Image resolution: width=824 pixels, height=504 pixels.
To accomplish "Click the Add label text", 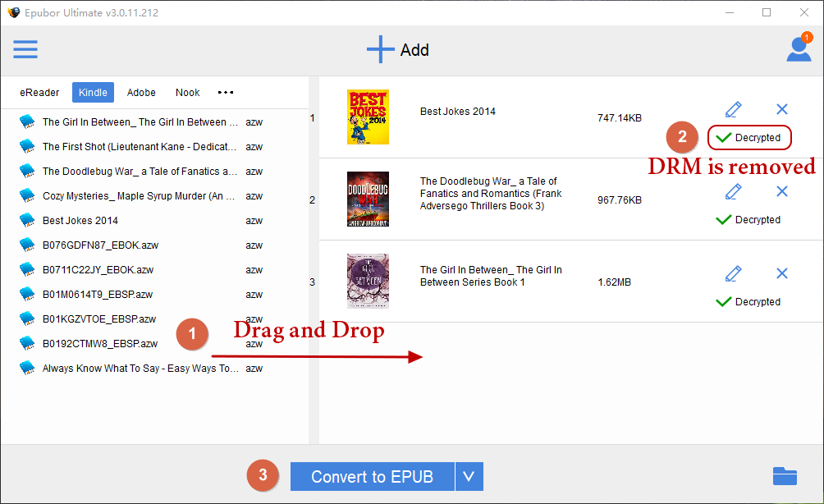I will 414,50.
